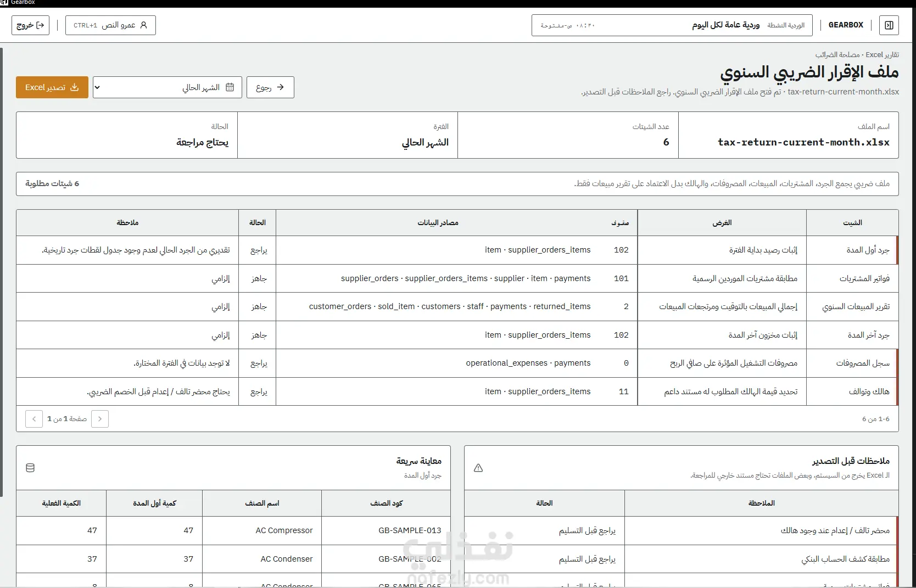Go to previous page with right chevron
The width and height of the screenshot is (916, 588).
[x=100, y=419]
